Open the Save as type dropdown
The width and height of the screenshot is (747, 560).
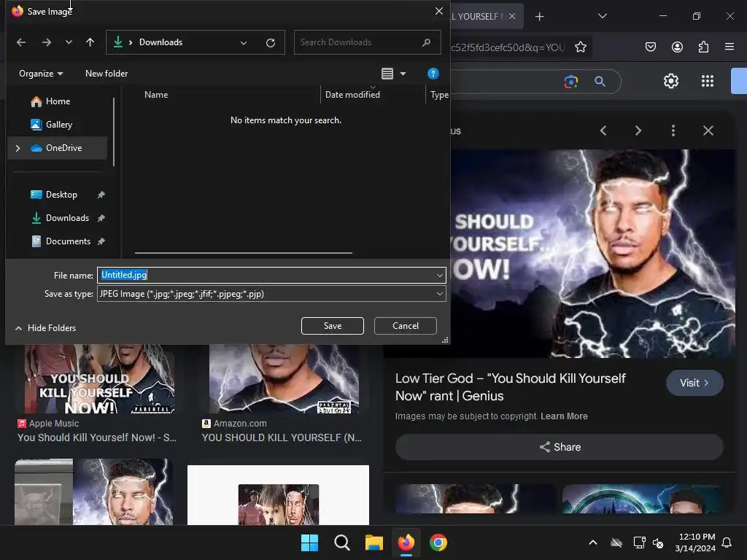(x=271, y=294)
